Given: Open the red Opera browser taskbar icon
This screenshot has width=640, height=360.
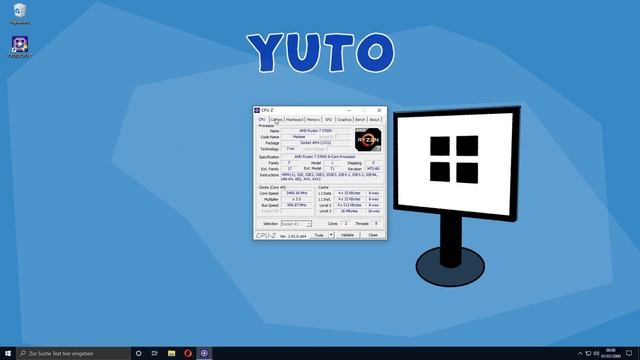Looking at the screenshot, I should 188,353.
